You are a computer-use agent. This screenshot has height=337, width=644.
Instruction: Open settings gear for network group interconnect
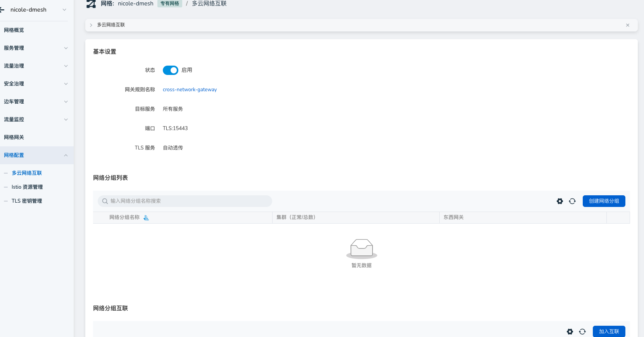570,332
